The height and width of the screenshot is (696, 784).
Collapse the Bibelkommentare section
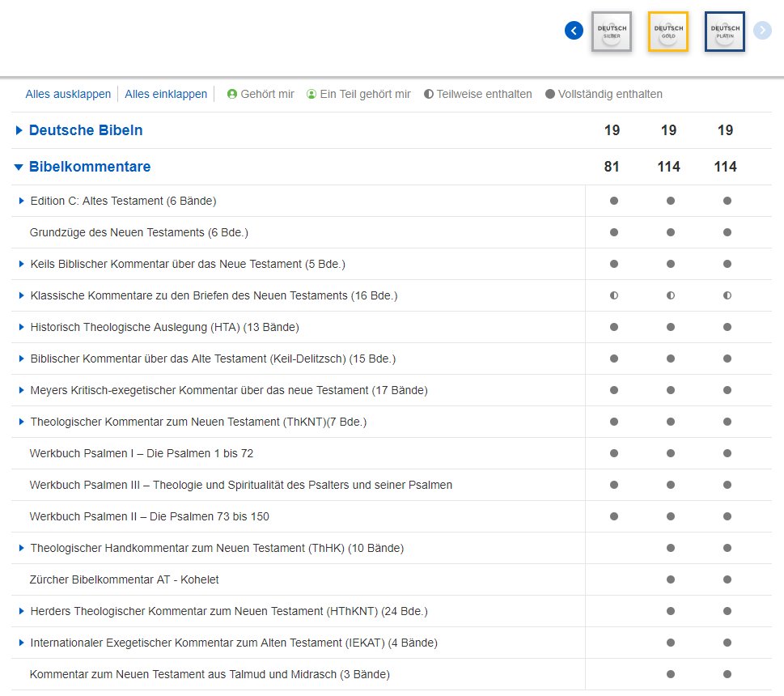pyautogui.click(x=19, y=167)
